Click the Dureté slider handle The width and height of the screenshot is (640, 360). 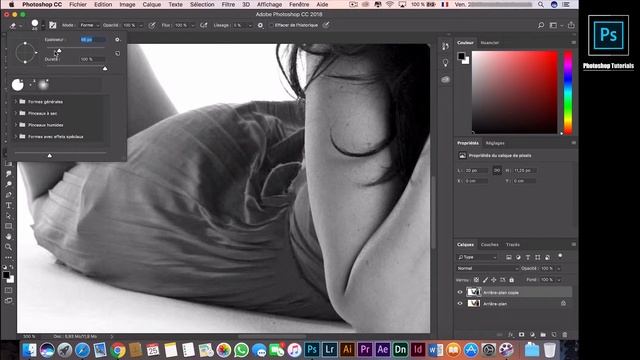[105, 69]
